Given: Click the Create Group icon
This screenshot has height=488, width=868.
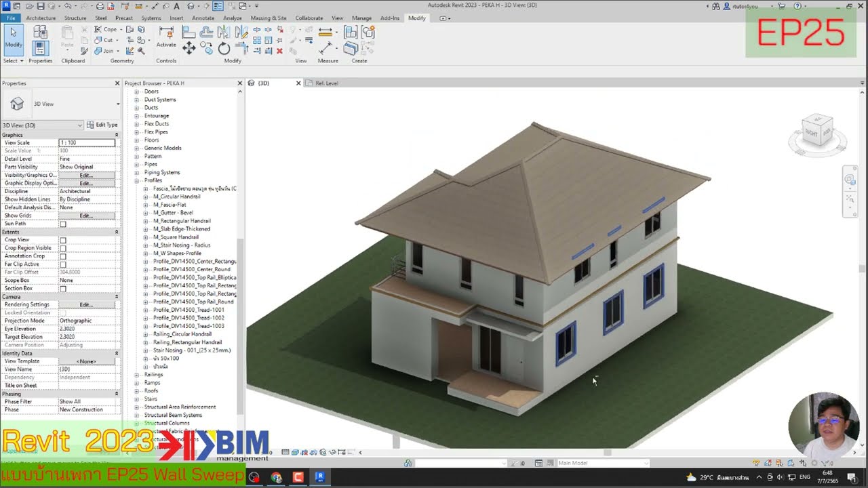Looking at the screenshot, I should (x=368, y=32).
